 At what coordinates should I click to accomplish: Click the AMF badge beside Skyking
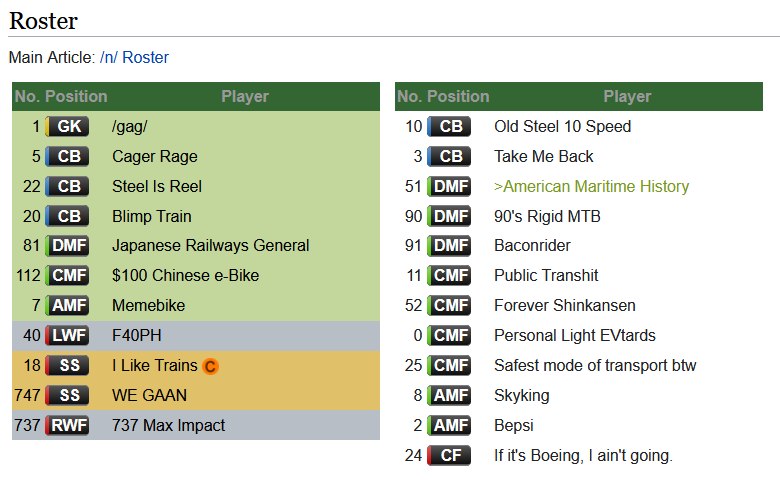click(x=449, y=395)
